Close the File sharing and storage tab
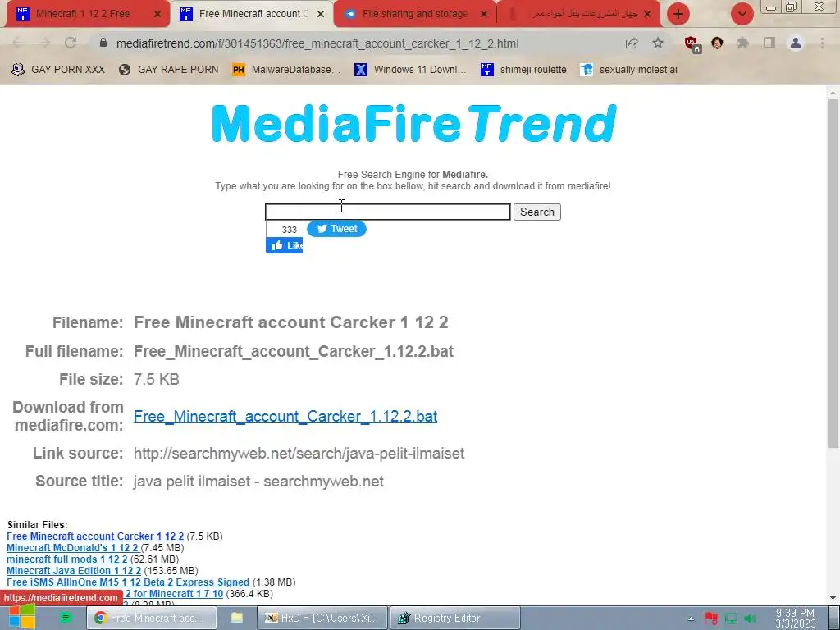This screenshot has width=840, height=630. click(x=484, y=15)
